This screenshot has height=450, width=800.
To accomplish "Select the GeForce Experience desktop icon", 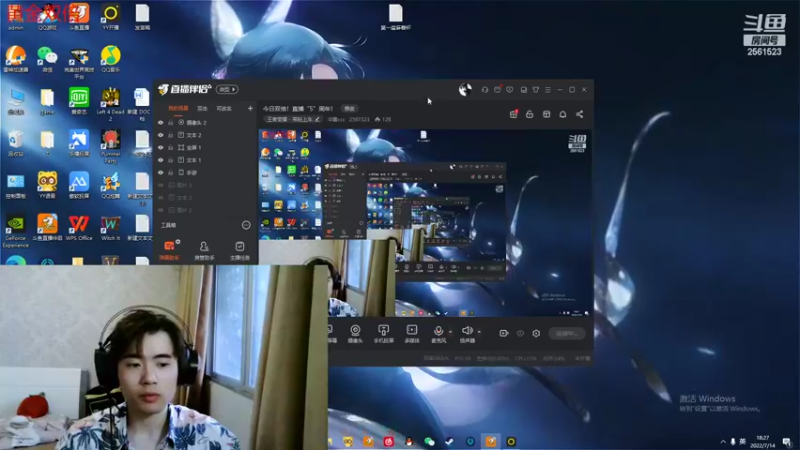I will coord(16,231).
